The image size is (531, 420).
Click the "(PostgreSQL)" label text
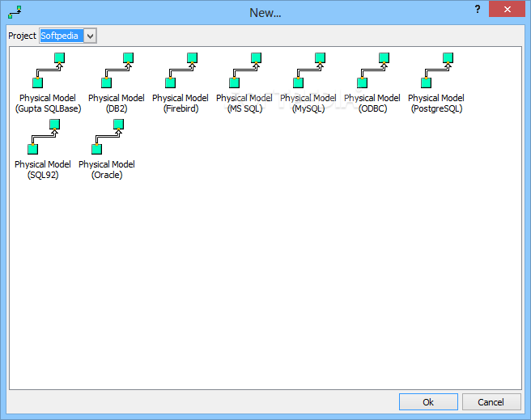click(436, 108)
